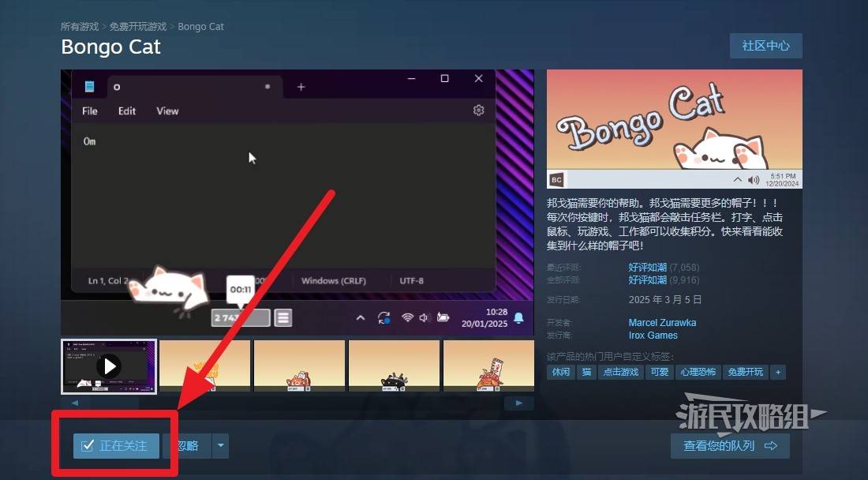
Task: Click the right arrow of thumbnail scrollbar
Action: [519, 403]
